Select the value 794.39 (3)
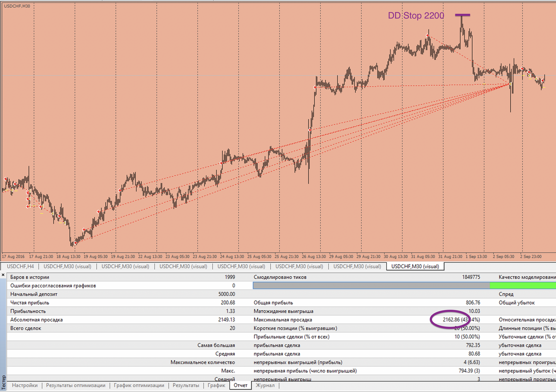The image size is (556, 392). [x=469, y=370]
